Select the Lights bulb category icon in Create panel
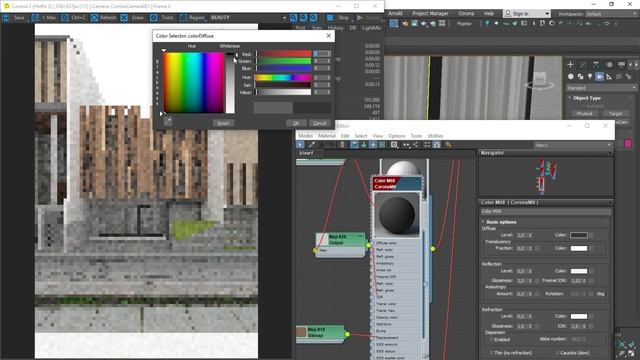The image size is (640, 360). tap(590, 76)
